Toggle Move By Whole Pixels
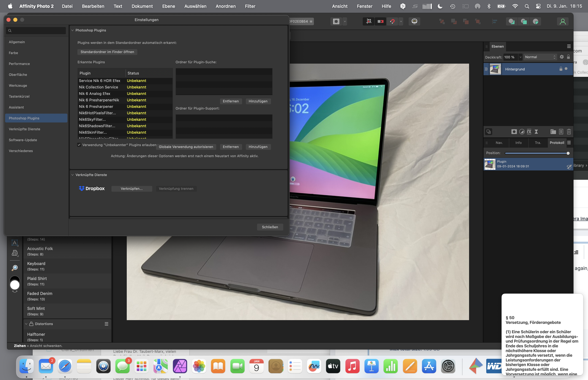 click(x=380, y=21)
